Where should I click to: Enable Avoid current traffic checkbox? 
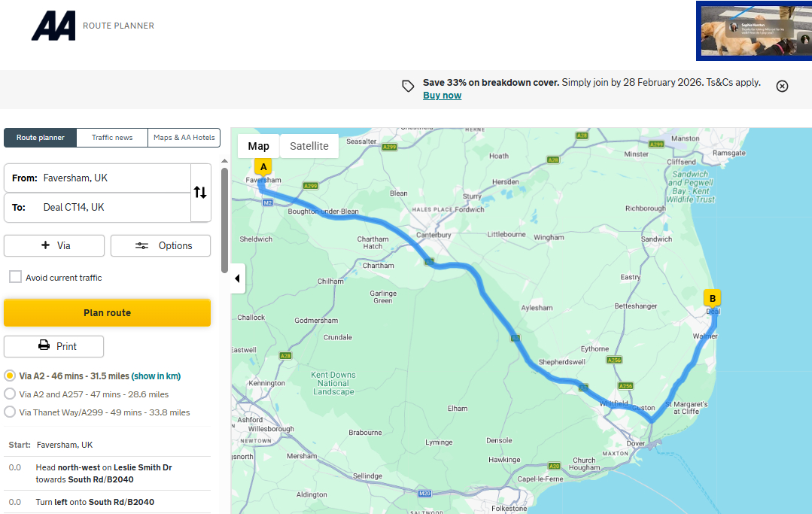pyautogui.click(x=16, y=277)
